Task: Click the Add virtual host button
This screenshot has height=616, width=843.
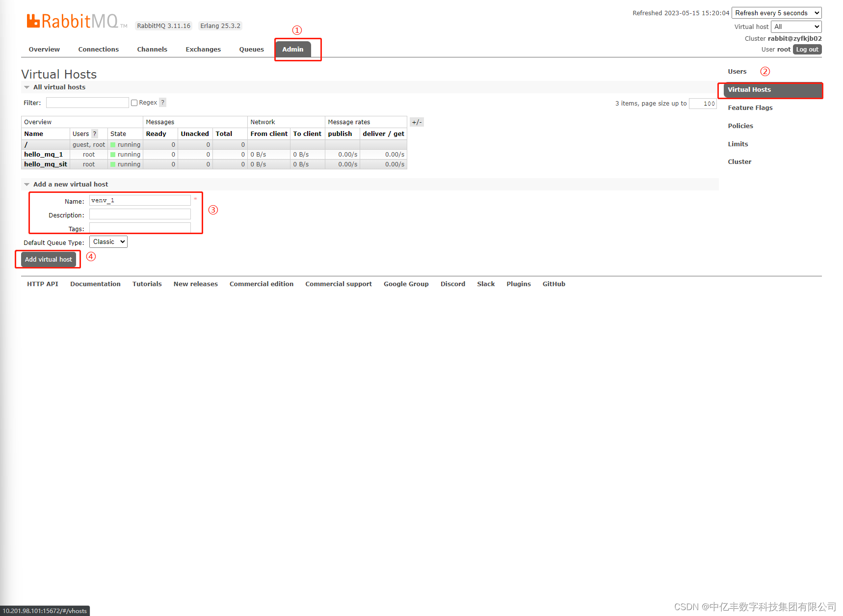Action: 49,260
